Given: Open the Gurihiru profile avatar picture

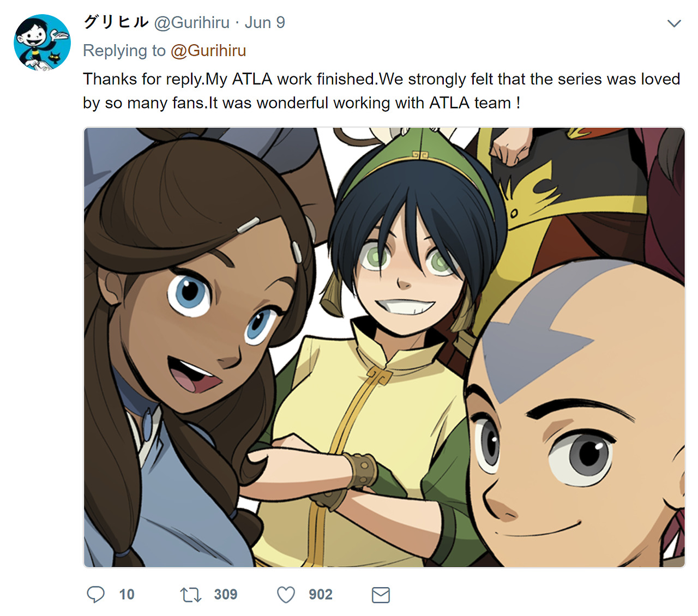Looking at the screenshot, I should pos(42,43).
